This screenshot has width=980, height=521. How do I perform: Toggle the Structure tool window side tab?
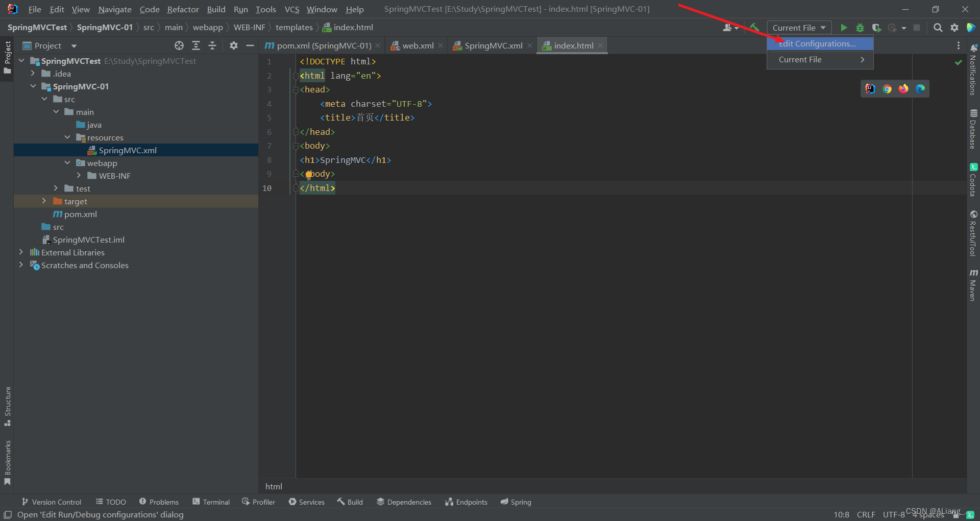coord(7,407)
